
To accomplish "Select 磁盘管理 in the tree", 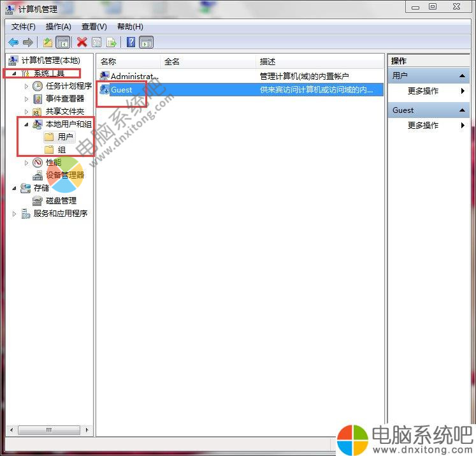I will pos(61,200).
